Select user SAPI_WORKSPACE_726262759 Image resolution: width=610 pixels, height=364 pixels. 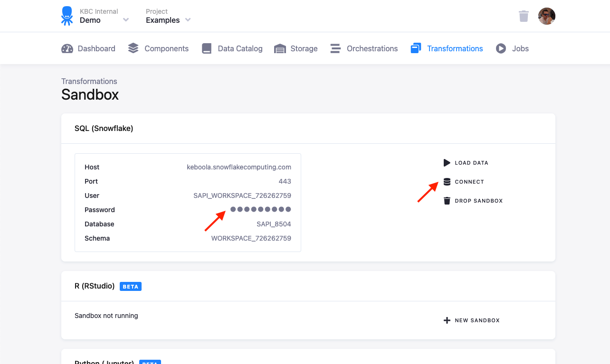click(x=242, y=196)
